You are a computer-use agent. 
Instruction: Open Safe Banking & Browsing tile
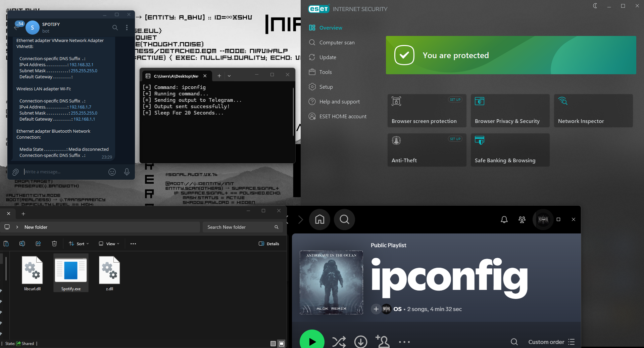[x=510, y=150]
